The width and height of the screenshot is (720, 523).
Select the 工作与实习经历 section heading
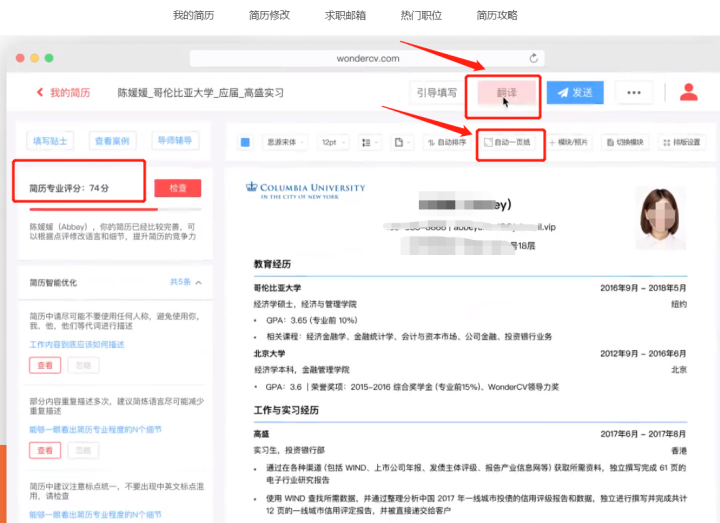click(x=286, y=410)
